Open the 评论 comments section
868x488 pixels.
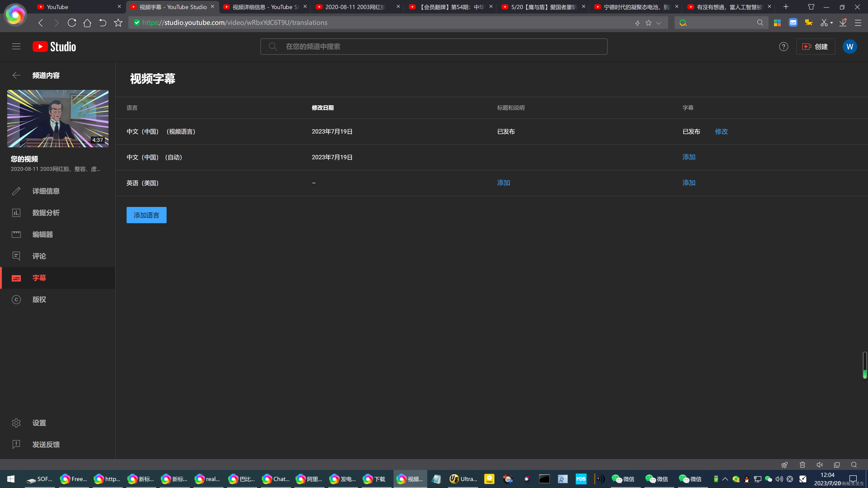click(x=39, y=256)
